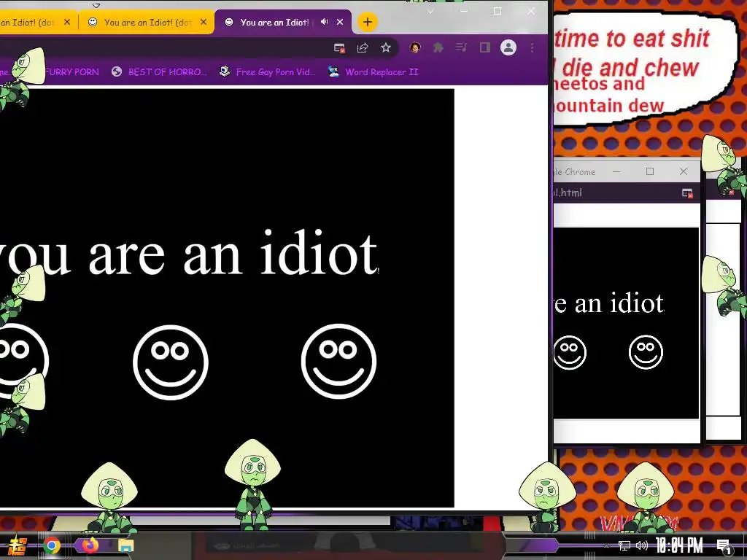Open the network icon in system tray
Viewport: 747px width, 560px height.
624,545
